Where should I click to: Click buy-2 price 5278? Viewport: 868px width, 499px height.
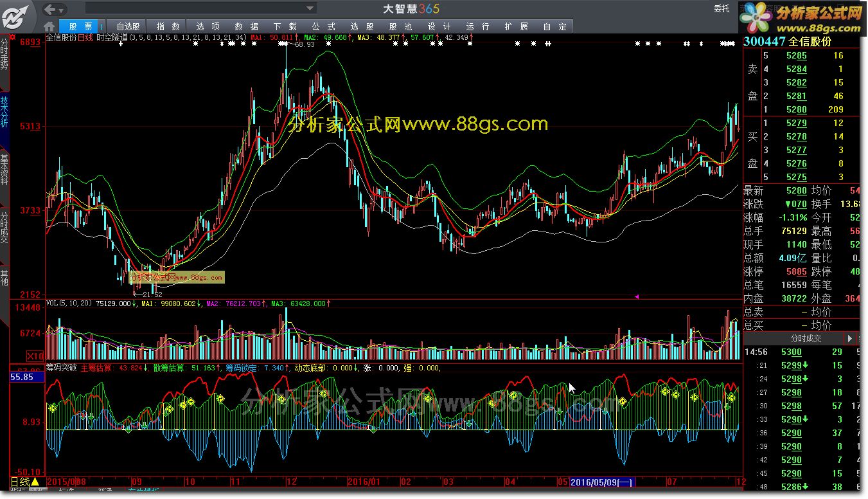point(797,137)
